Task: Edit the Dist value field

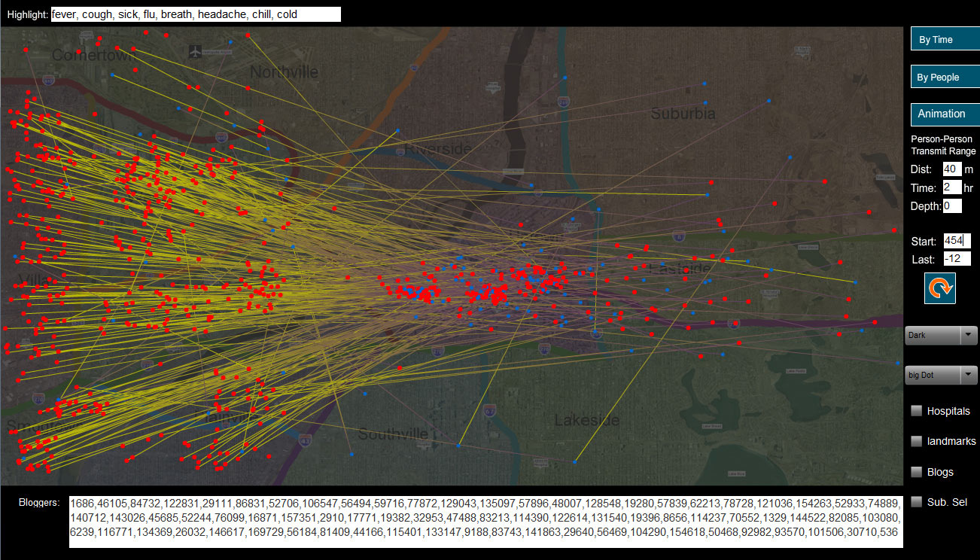Action: pyautogui.click(x=952, y=169)
